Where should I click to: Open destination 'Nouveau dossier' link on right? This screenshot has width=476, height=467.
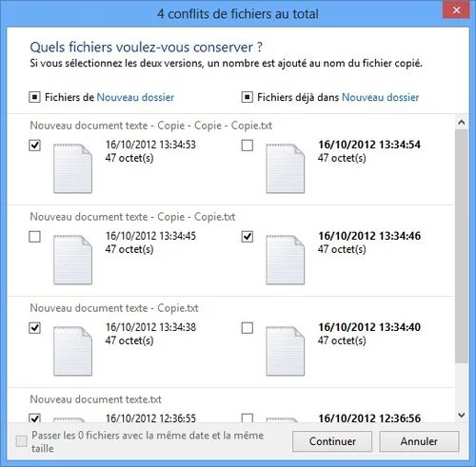[x=381, y=97]
